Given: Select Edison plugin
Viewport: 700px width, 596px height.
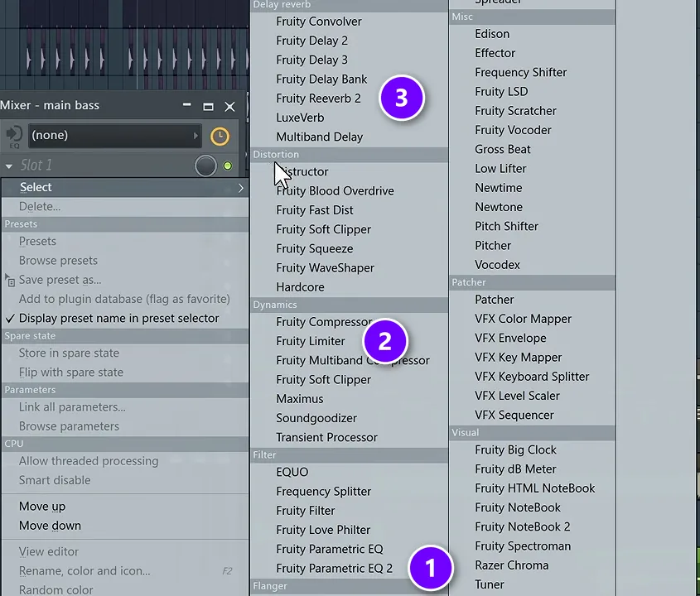Looking at the screenshot, I should (492, 34).
